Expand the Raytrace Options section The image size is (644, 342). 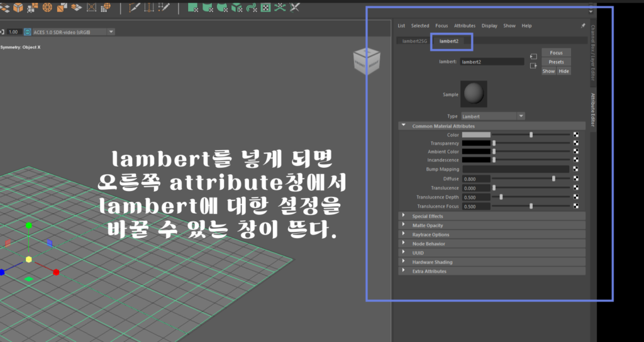(492, 234)
